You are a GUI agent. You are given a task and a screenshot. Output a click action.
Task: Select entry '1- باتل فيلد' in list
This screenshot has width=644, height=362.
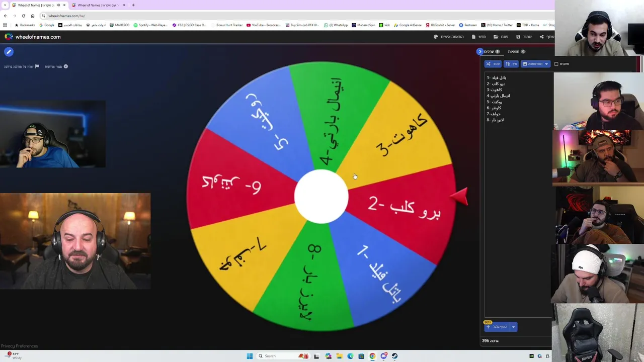coord(497,77)
